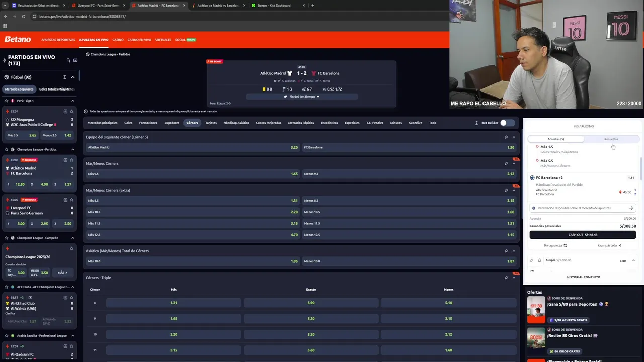This screenshot has height=362, width=644.
Task: Select Mercados populares filter chip
Action: (x=19, y=89)
